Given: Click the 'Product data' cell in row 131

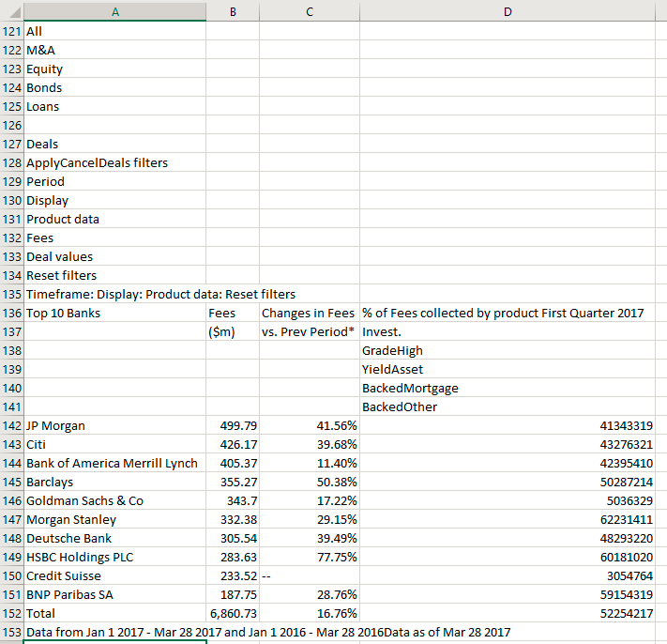Looking at the screenshot, I should pos(114,219).
